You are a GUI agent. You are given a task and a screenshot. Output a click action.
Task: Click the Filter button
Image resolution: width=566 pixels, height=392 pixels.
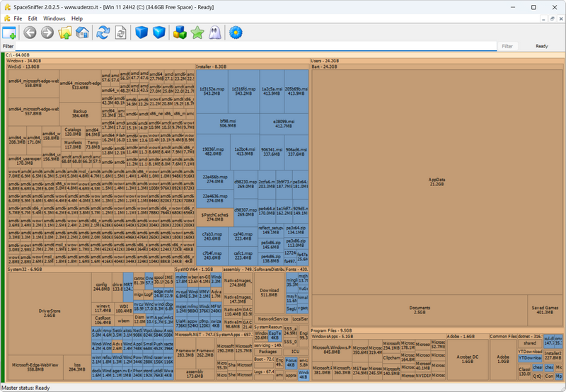[507, 46]
